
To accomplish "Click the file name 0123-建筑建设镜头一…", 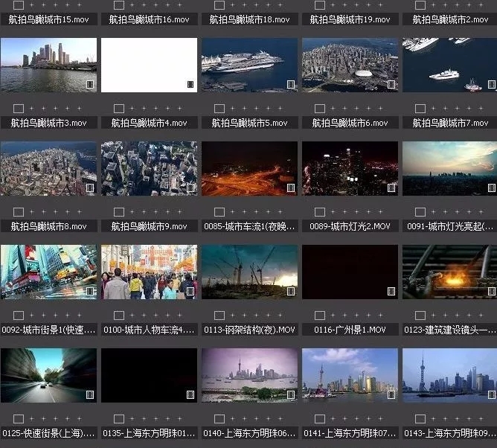I will 450,330.
